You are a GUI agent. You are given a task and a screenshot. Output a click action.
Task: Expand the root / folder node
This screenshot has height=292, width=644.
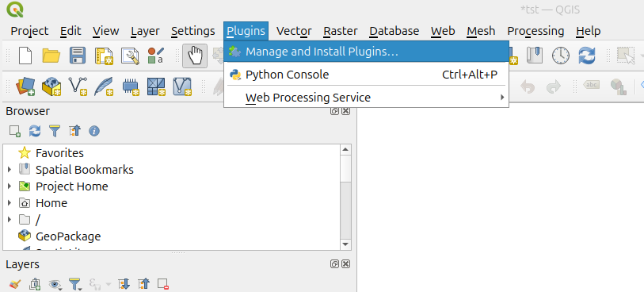coord(10,220)
